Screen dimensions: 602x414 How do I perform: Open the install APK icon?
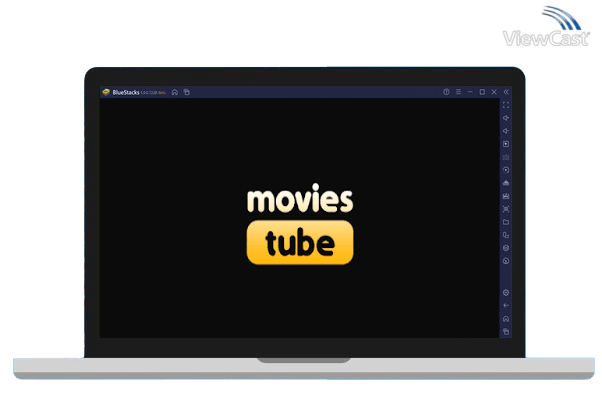tap(506, 183)
